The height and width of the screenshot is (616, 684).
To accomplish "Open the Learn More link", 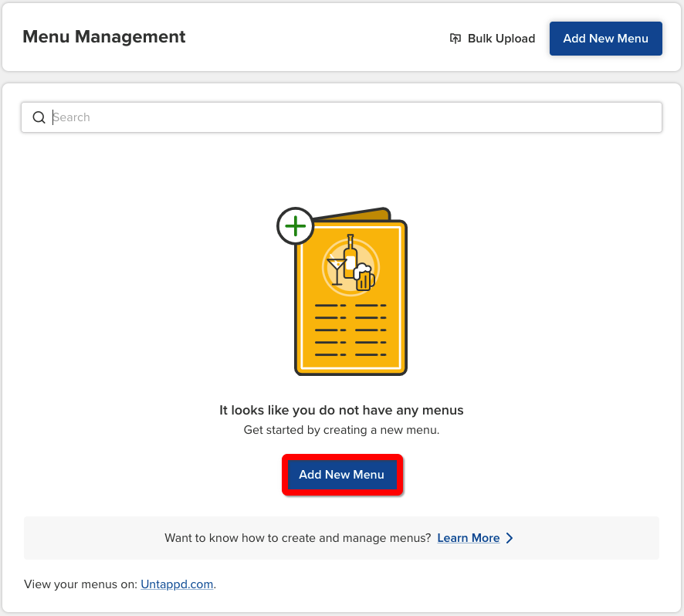I will tap(469, 538).
